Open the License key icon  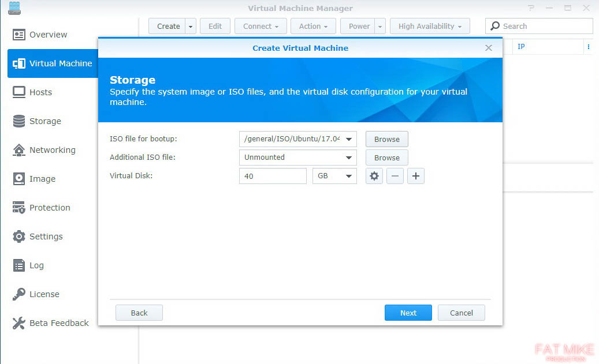pos(18,294)
